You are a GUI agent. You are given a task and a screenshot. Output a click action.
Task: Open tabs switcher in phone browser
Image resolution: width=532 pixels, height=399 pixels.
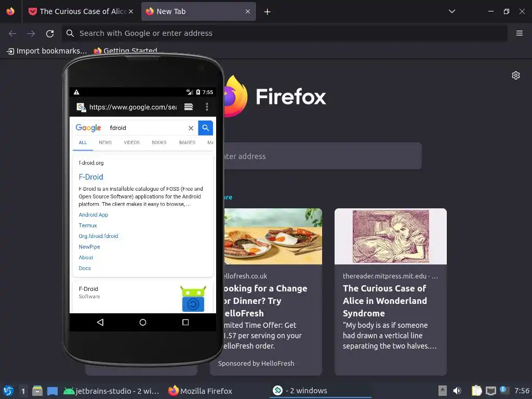189,107
